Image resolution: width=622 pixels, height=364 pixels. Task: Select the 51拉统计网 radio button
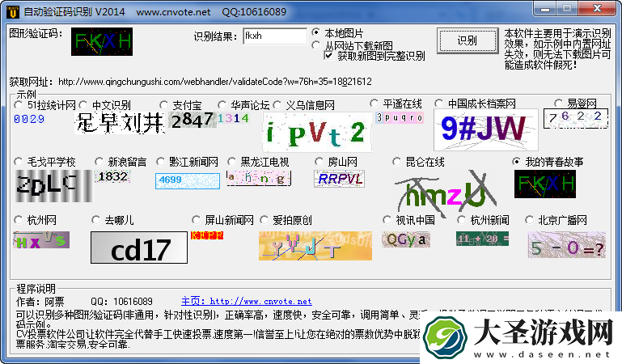click(19, 105)
